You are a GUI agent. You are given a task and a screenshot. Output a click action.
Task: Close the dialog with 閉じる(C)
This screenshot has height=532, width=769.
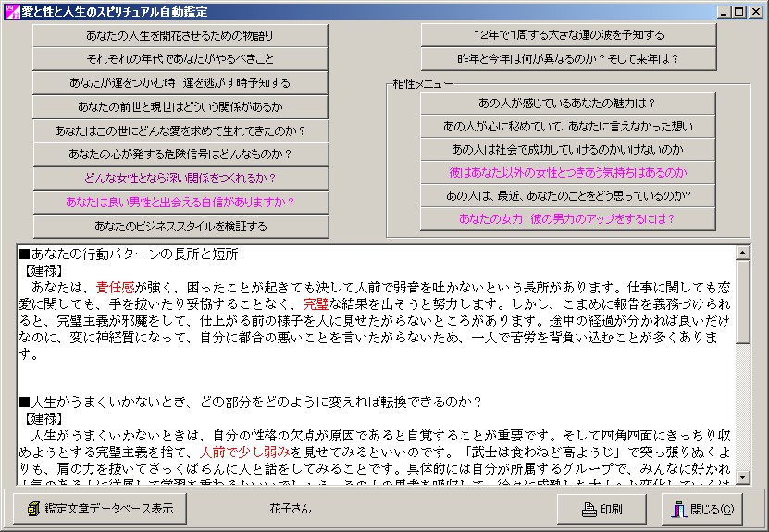[701, 509]
